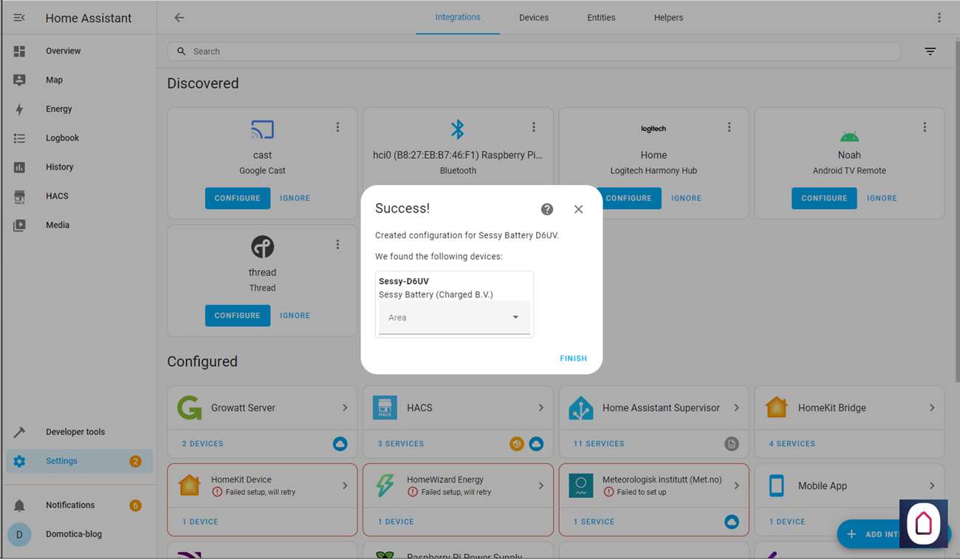Open the filter icon next to search
Screen dimensions: 960x560
930,52
